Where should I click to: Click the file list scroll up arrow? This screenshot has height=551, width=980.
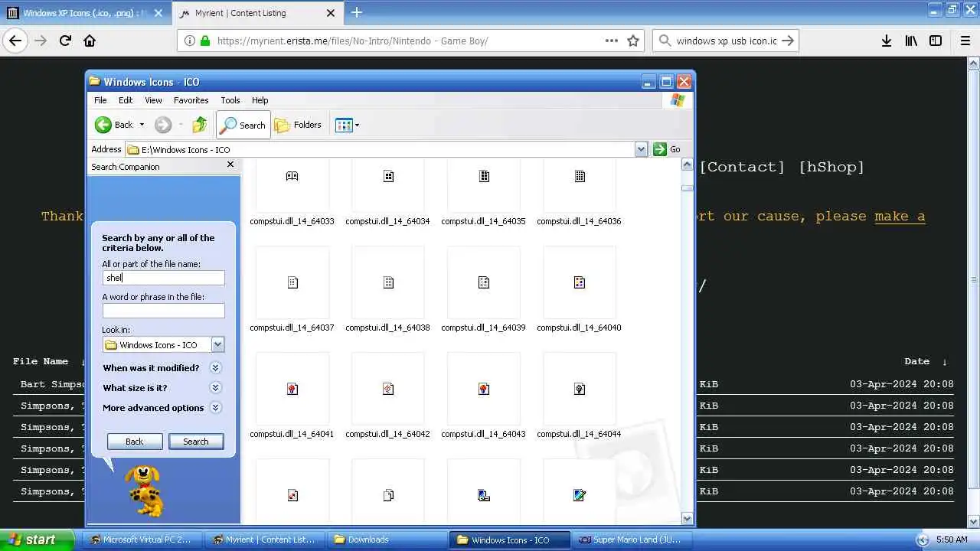point(687,165)
